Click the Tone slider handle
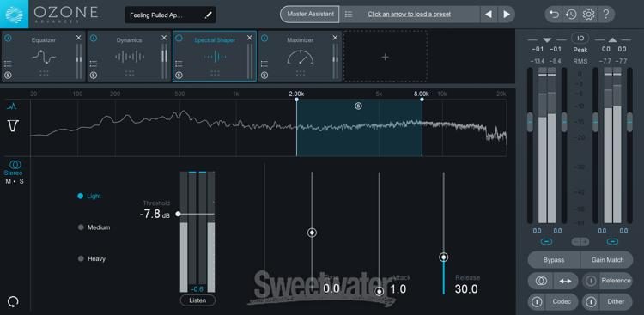644x315 pixels. click(x=312, y=233)
